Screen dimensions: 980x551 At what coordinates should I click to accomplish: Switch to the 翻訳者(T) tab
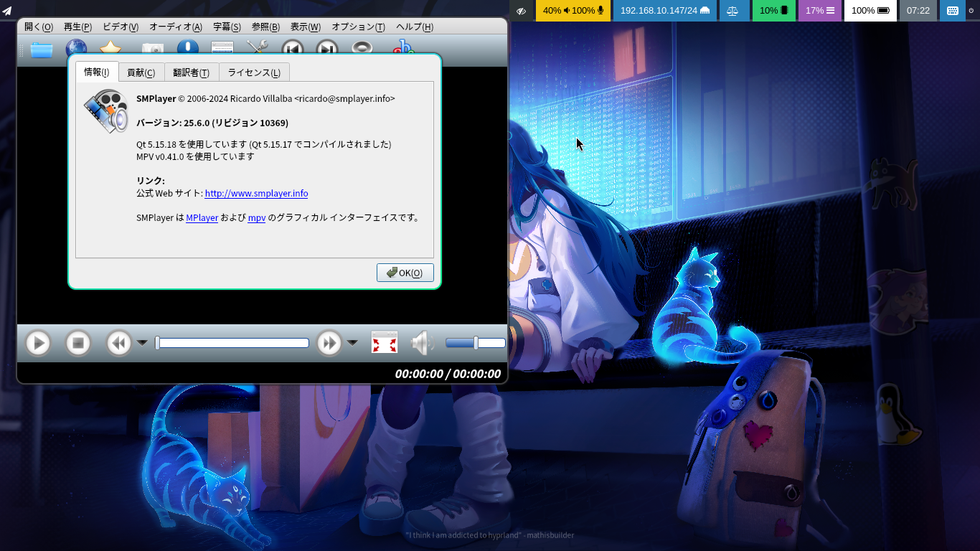[x=191, y=72]
